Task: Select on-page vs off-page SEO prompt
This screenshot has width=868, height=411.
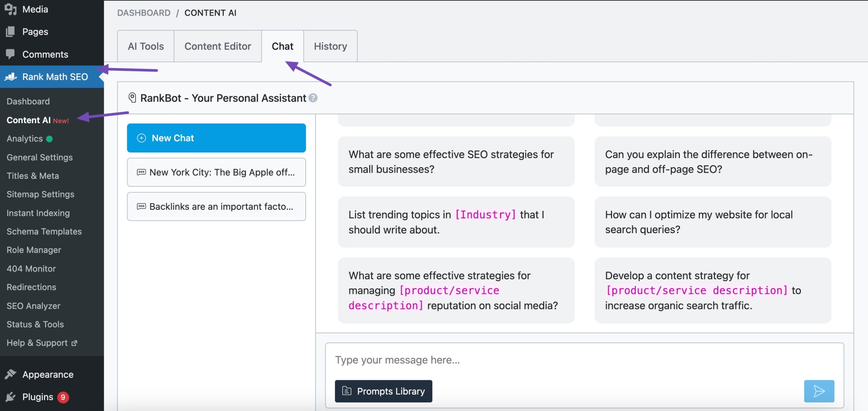Action: (713, 162)
